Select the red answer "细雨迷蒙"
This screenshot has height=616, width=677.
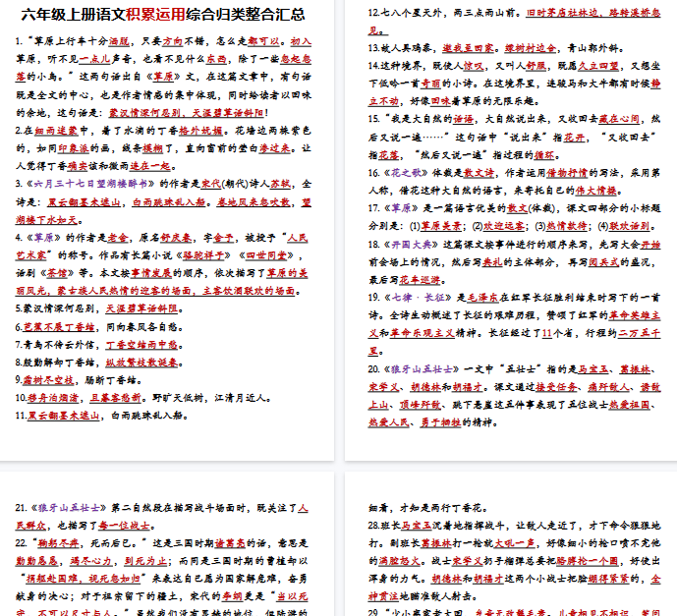(57, 131)
